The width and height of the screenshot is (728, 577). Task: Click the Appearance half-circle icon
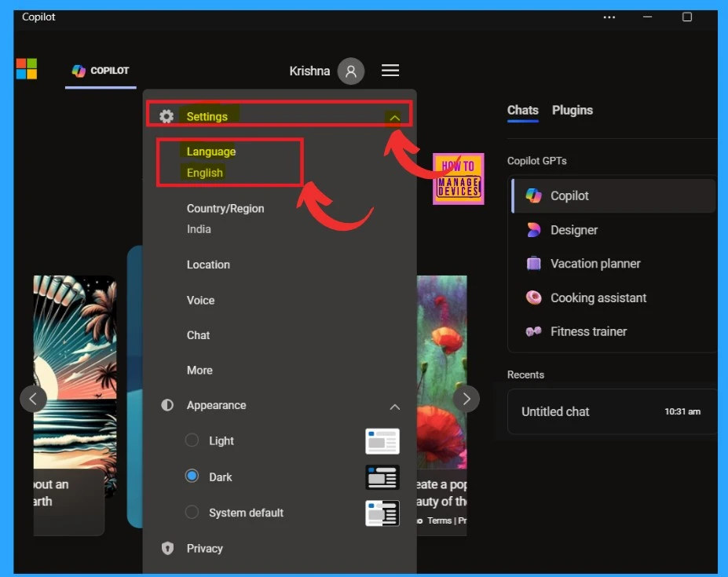click(167, 405)
